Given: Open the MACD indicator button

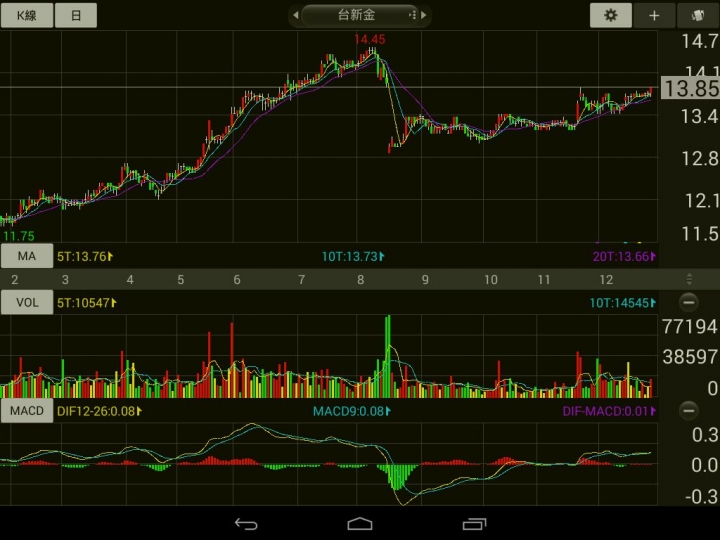Looking at the screenshot, I should (27, 410).
